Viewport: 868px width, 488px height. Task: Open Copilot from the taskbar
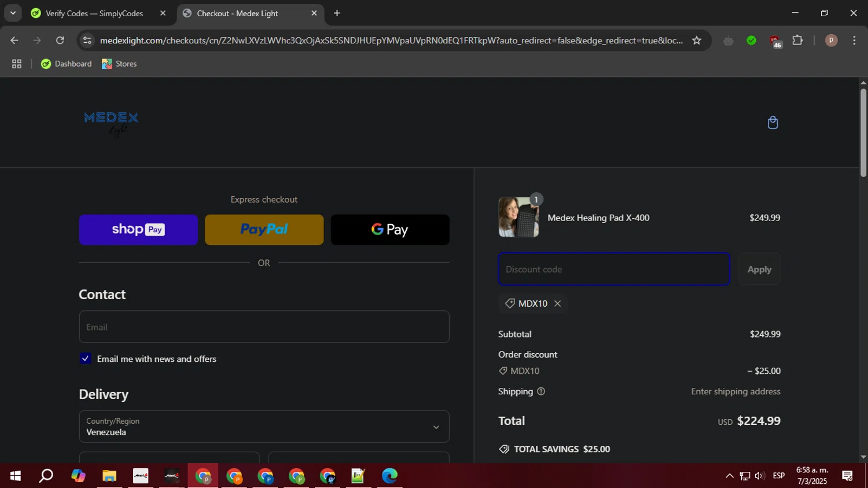point(78,476)
